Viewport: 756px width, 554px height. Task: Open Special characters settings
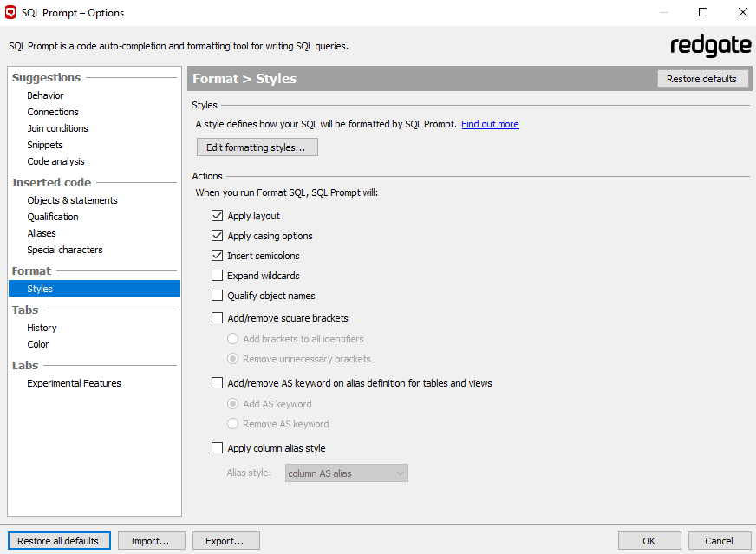(x=65, y=250)
